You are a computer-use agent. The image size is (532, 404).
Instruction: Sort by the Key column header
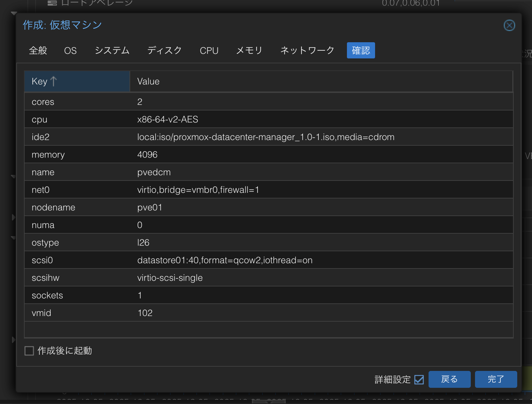77,81
